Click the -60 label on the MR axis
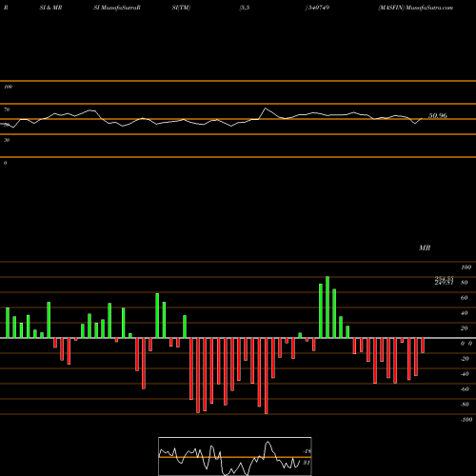The image size is (476, 476). tap(465, 389)
